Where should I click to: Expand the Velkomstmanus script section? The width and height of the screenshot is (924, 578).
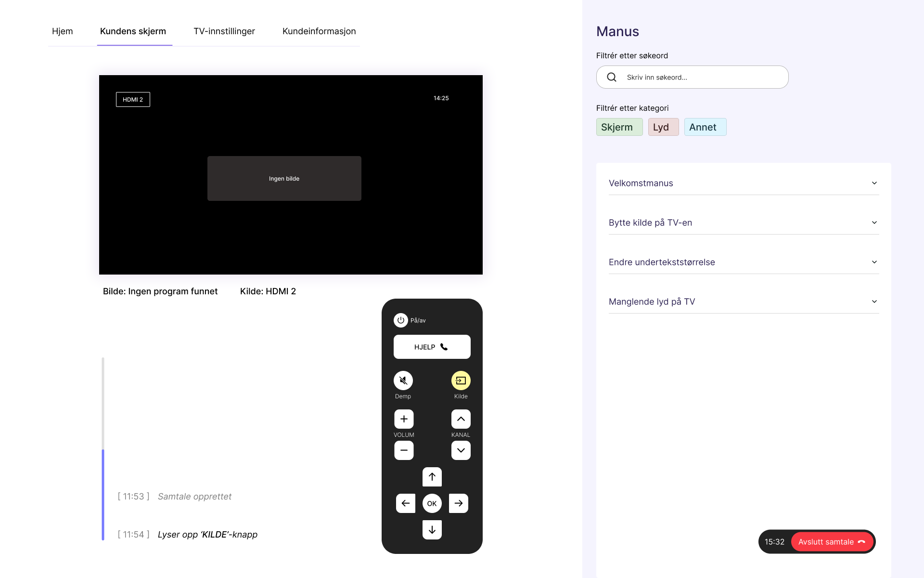click(744, 183)
